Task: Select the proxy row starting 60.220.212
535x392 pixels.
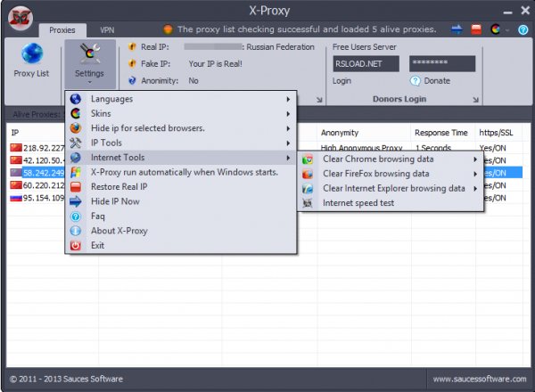Action: coord(37,185)
